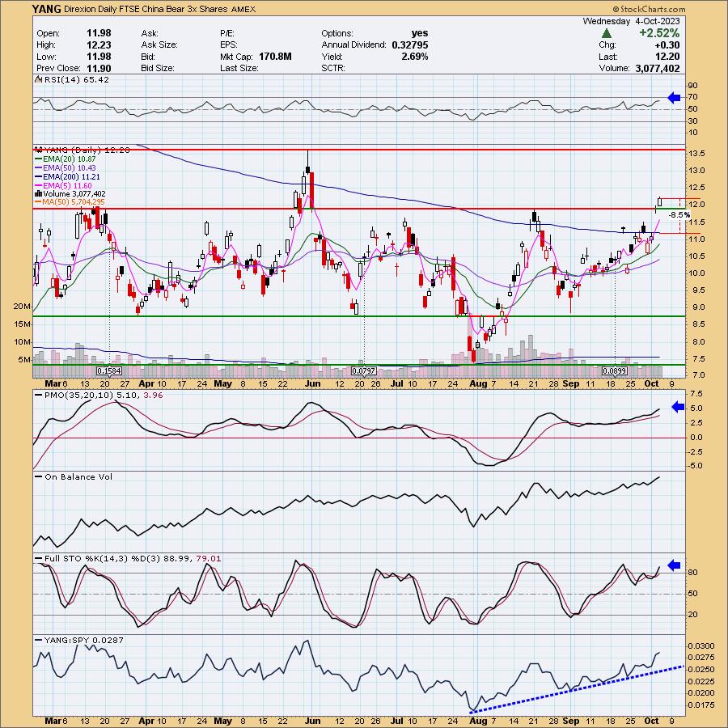Click the Mkt Cap value 170.8M
The image size is (728, 728).
point(275,57)
